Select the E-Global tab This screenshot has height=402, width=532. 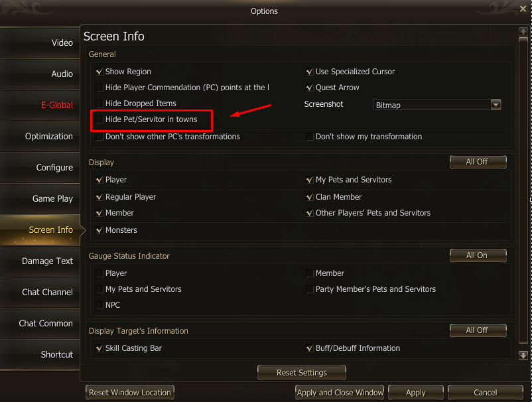tap(40, 105)
